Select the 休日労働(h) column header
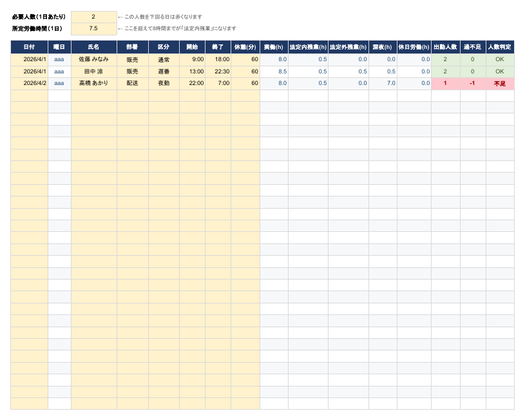Screen dimensions: 525x420 414,47
